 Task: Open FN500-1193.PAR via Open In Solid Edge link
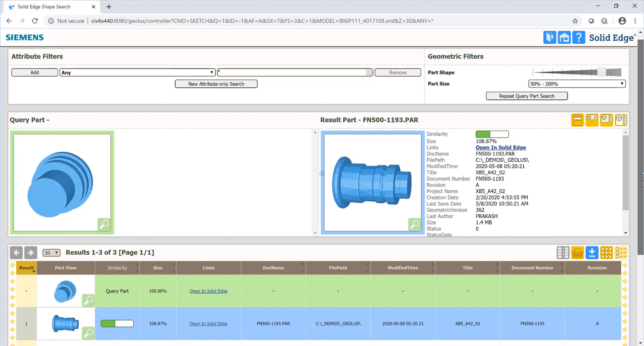coord(500,147)
